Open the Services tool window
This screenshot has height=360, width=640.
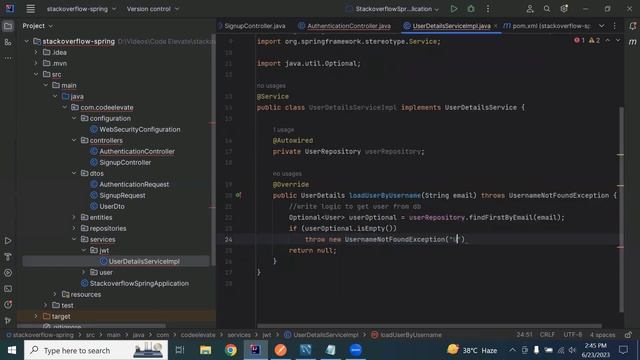pyautogui.click(x=8, y=273)
